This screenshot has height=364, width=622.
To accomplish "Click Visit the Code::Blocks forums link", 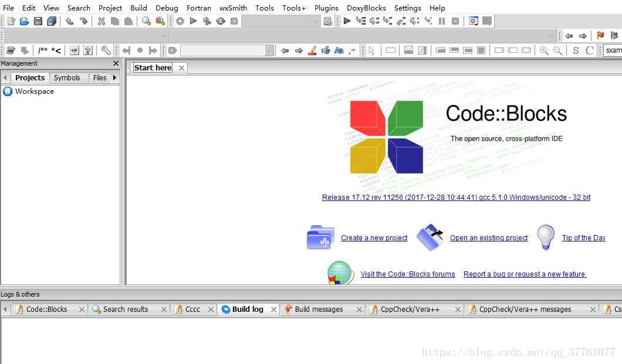I will click(408, 274).
